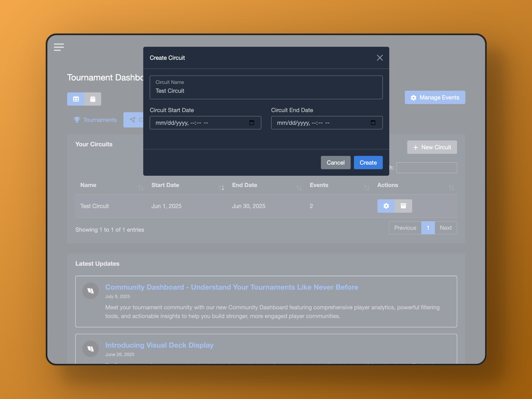Open Test Circuit settings gear
The image size is (532, 399).
[x=386, y=206]
